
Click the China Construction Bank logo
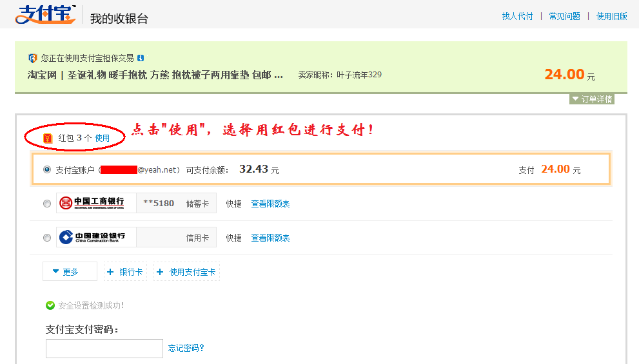point(92,237)
